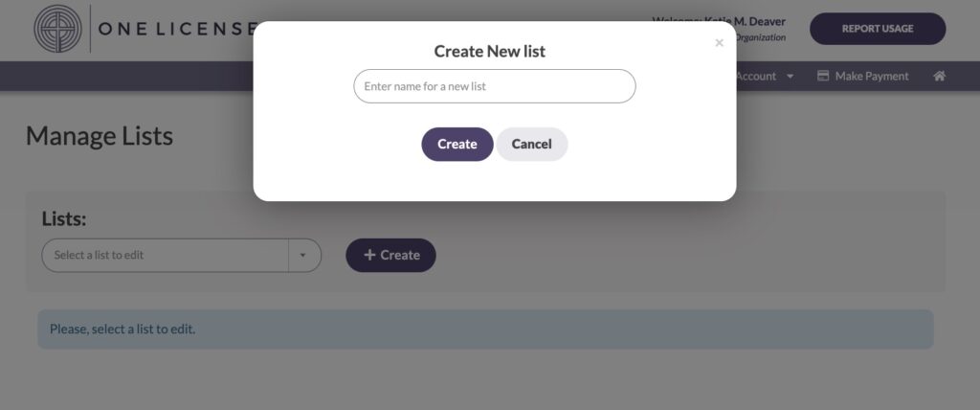Focus the new list name input field

pos(495,86)
